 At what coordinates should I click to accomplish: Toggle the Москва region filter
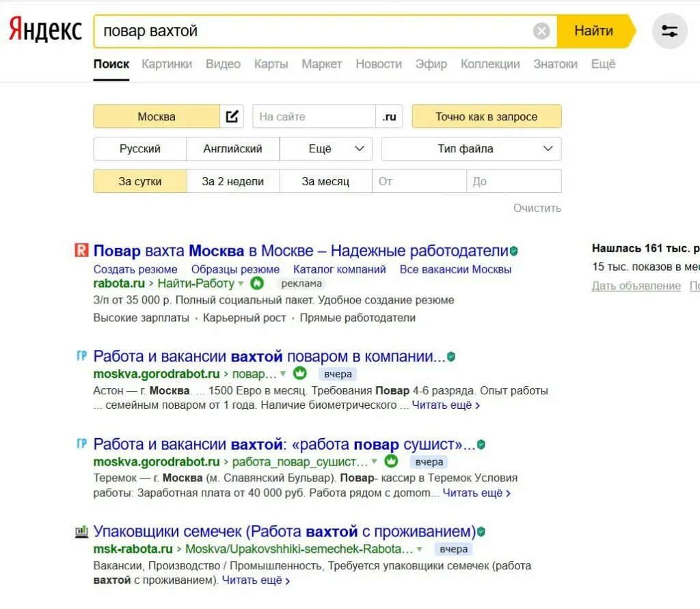click(x=157, y=116)
